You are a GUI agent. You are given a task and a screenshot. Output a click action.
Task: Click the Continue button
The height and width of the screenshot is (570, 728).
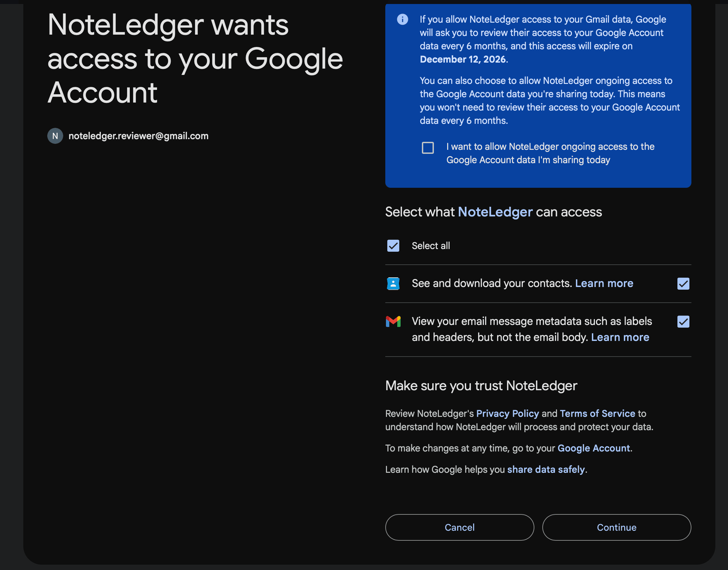coord(616,527)
